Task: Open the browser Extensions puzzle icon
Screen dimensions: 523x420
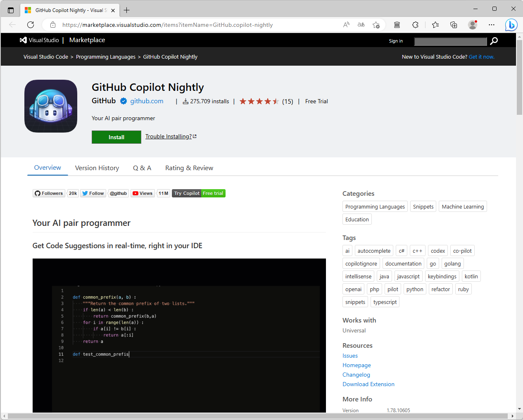Action: [415, 25]
